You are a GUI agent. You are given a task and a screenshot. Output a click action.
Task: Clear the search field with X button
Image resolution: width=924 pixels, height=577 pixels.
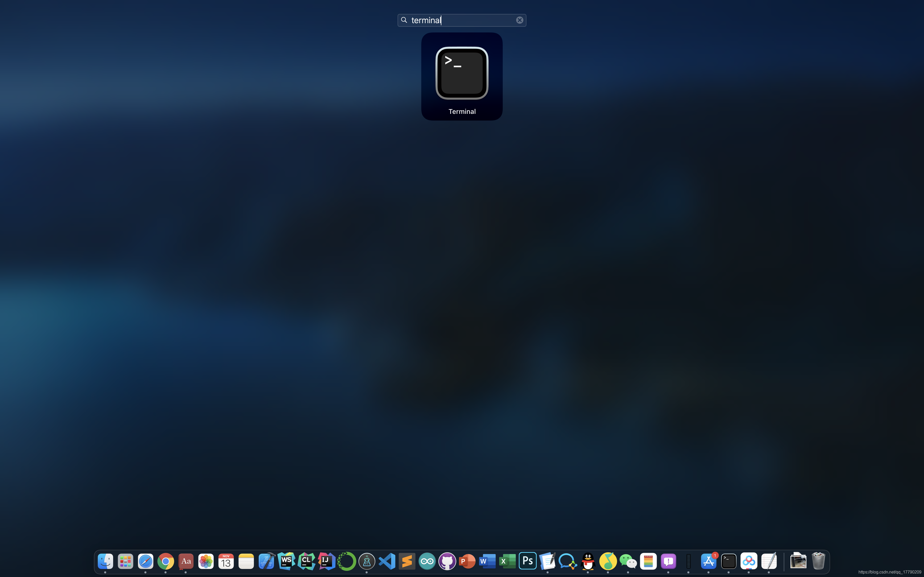519,20
